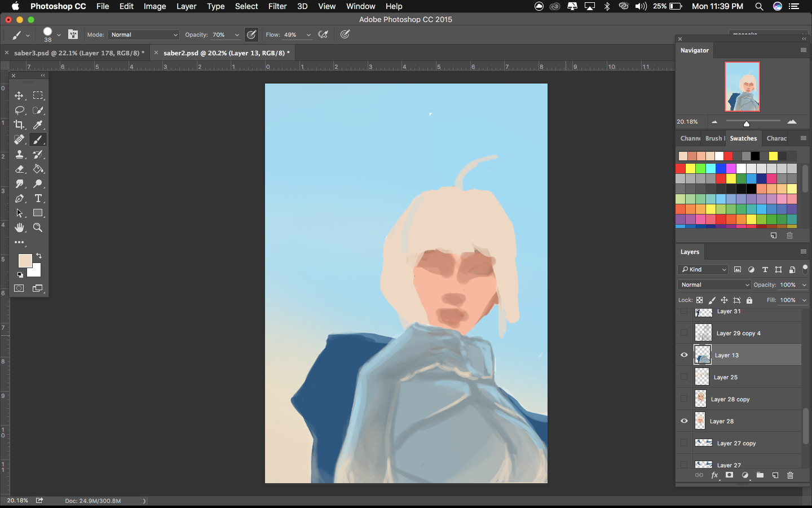
Task: Select the Eraser tool
Action: (x=19, y=169)
